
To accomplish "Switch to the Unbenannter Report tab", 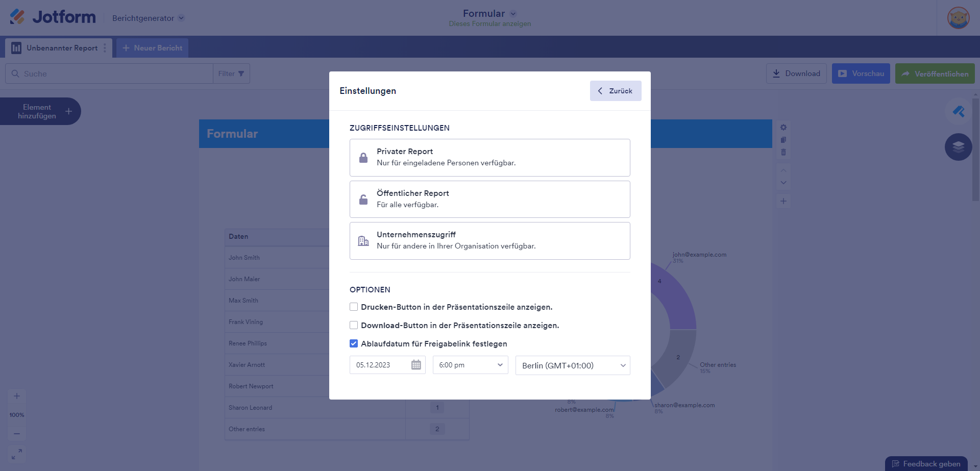I will point(59,48).
